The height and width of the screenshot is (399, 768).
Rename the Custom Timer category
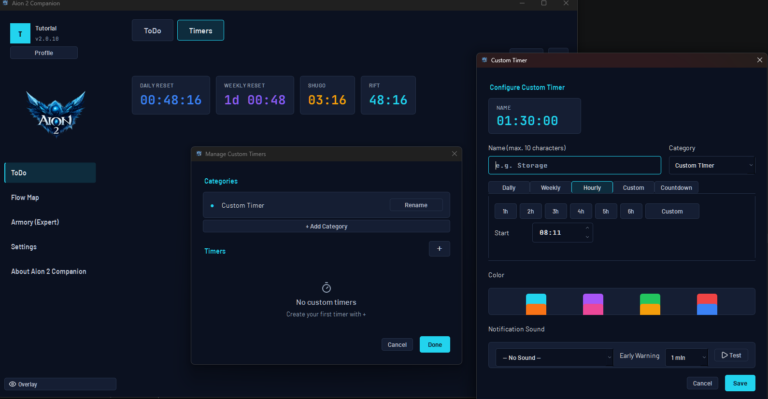(416, 205)
